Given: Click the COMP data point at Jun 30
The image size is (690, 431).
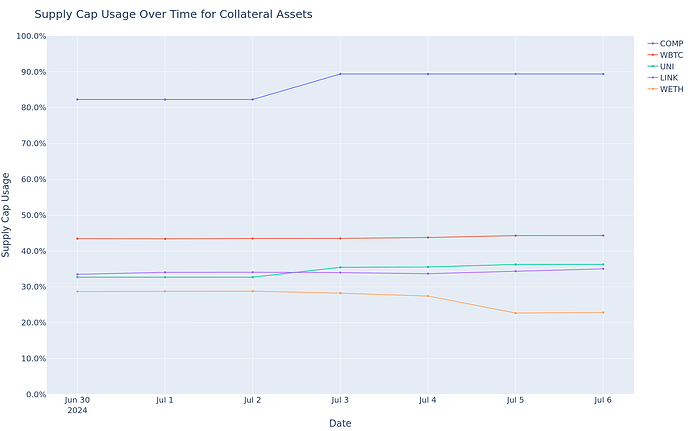Looking at the screenshot, I should click(77, 99).
